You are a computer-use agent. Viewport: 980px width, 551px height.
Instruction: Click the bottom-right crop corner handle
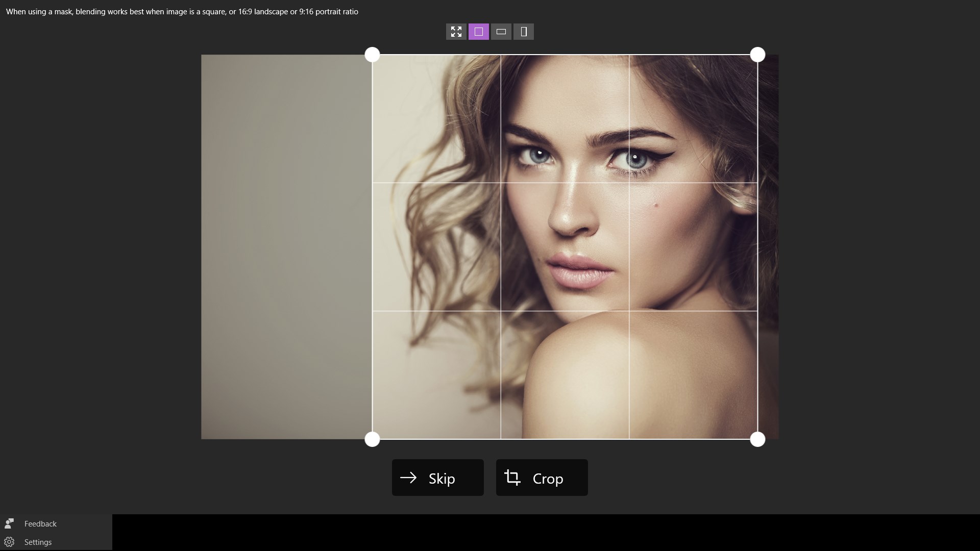[x=757, y=439]
